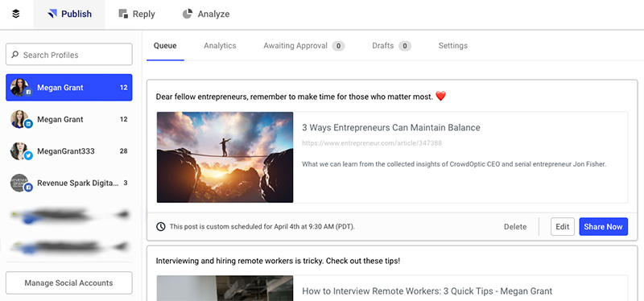Click the Jon Fisher article description text

(454, 164)
